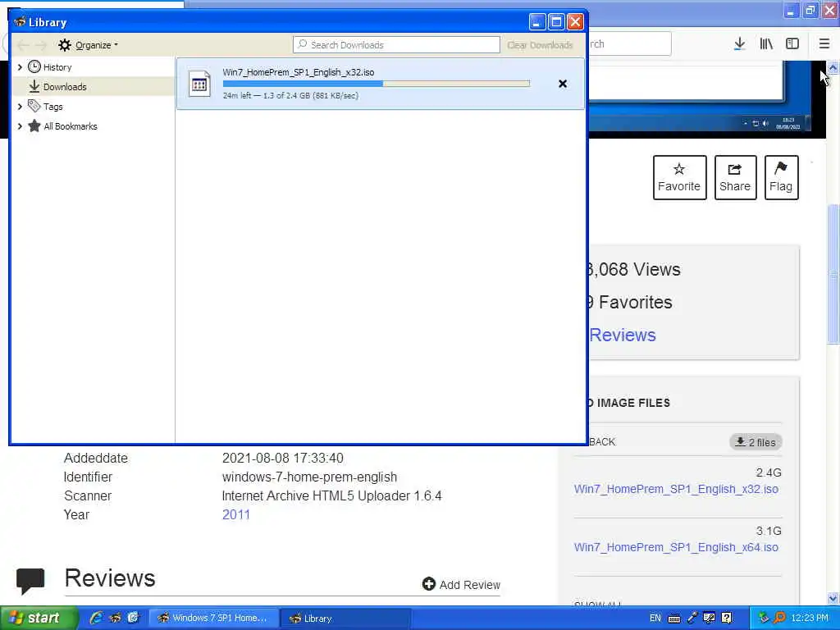The width and height of the screenshot is (840, 630).
Task: Expand the Tags tree node
Action: click(20, 107)
